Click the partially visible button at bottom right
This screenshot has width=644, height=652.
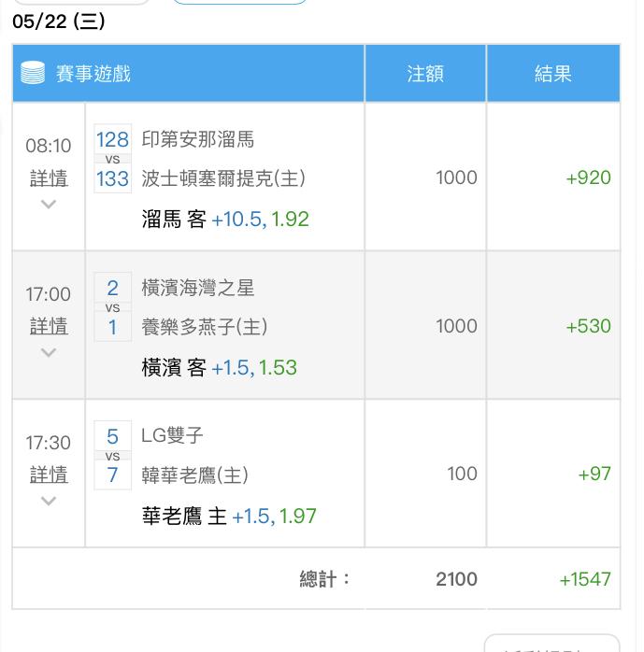click(552, 643)
